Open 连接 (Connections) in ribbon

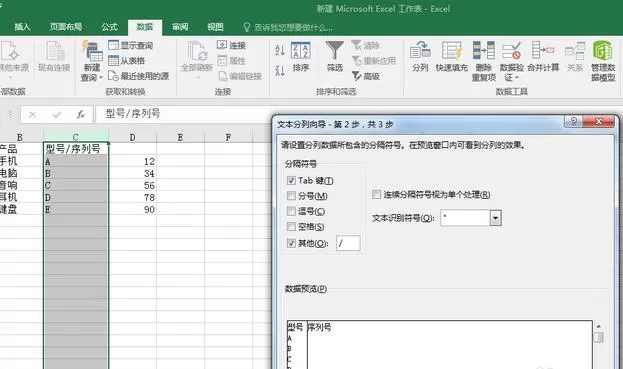231,45
